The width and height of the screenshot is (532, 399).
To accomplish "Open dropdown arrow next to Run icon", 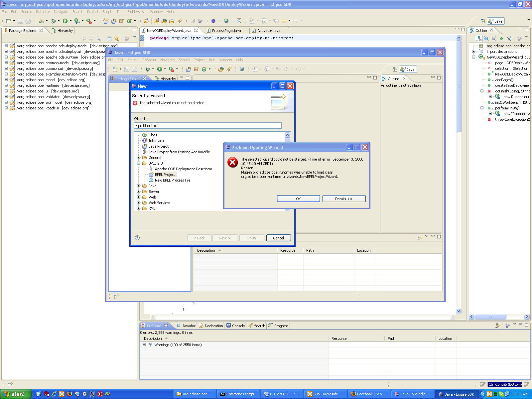I will (70, 21).
